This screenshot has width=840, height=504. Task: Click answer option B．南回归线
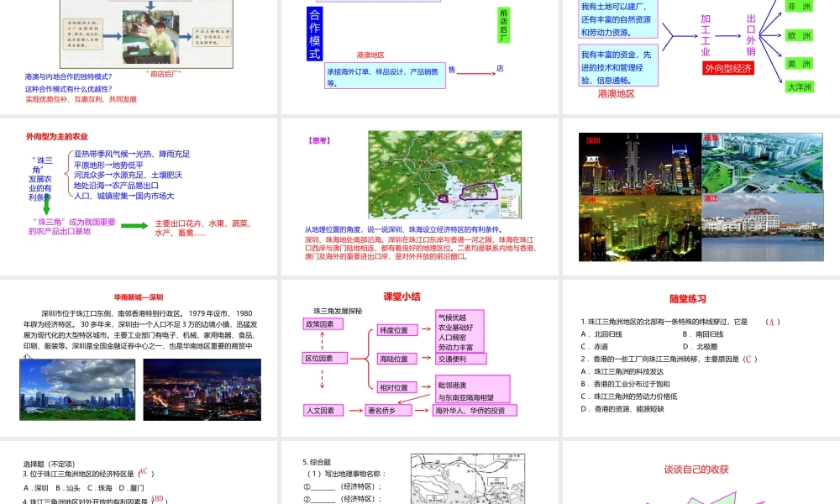coord(703,334)
